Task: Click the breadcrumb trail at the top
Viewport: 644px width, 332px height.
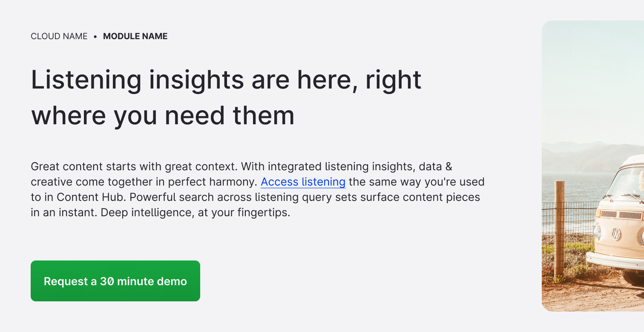Action: click(99, 36)
